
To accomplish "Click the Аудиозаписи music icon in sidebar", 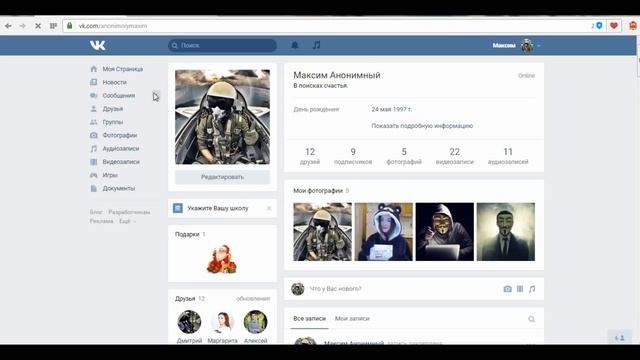I will (x=93, y=149).
